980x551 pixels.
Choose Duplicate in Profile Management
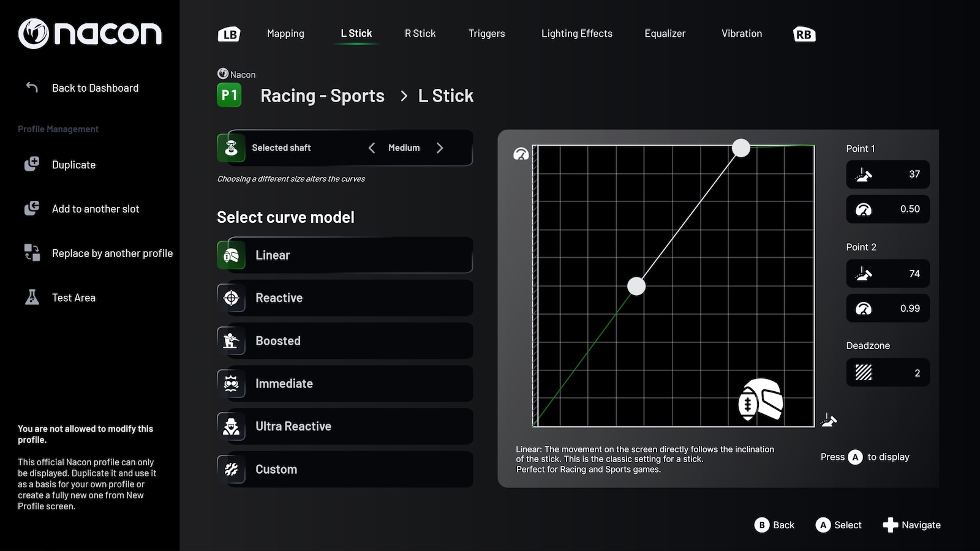(x=73, y=165)
